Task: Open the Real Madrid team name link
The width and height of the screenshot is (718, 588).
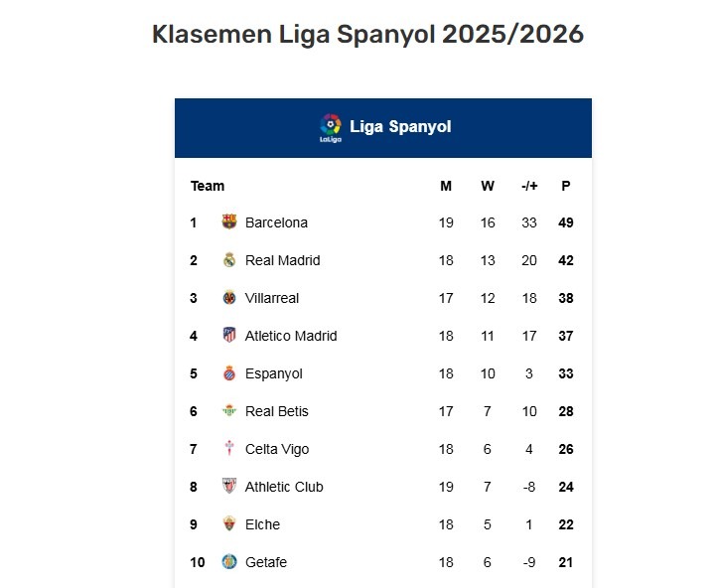Action: click(282, 260)
